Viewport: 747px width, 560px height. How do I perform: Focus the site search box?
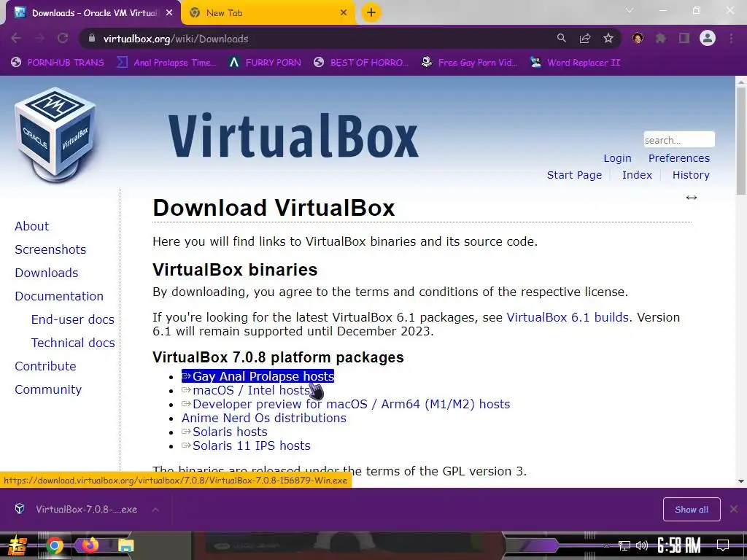click(678, 139)
